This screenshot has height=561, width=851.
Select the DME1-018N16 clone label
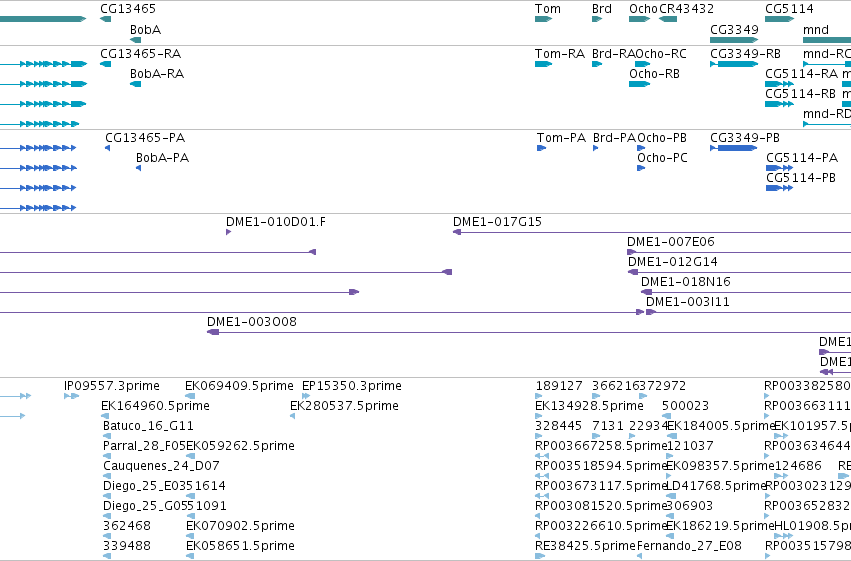pyautogui.click(x=686, y=282)
